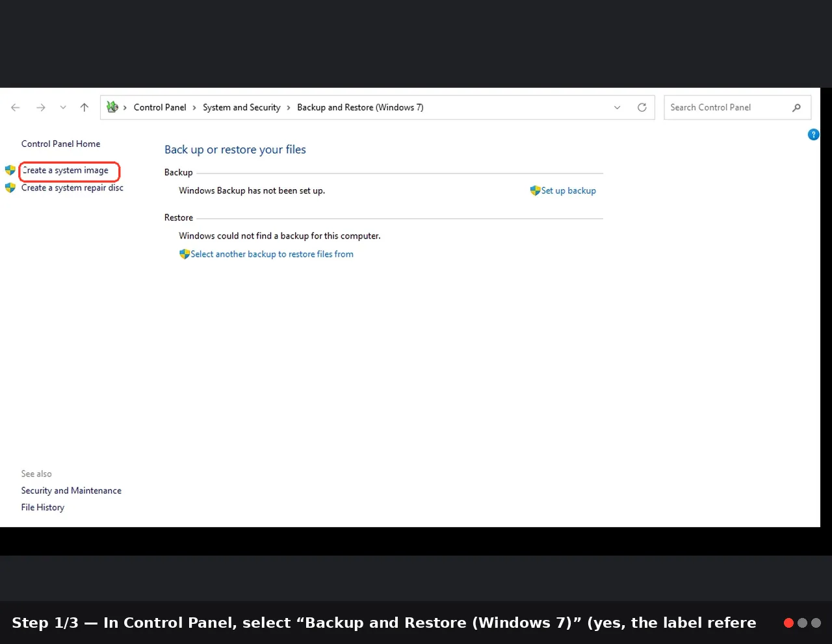The width and height of the screenshot is (832, 644).
Task: Open Control Panel Home link
Action: click(x=60, y=144)
